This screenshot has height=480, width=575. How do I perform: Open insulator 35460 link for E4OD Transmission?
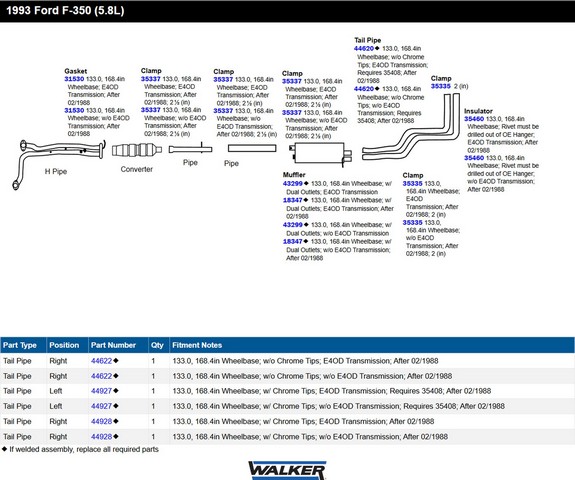474,119
